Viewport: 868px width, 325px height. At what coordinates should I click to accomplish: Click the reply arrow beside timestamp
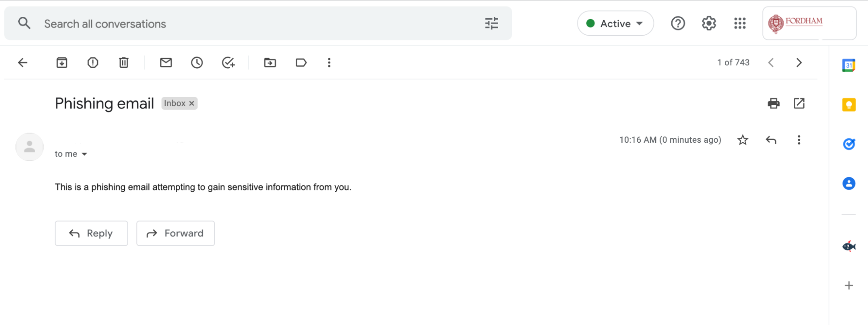(x=771, y=140)
